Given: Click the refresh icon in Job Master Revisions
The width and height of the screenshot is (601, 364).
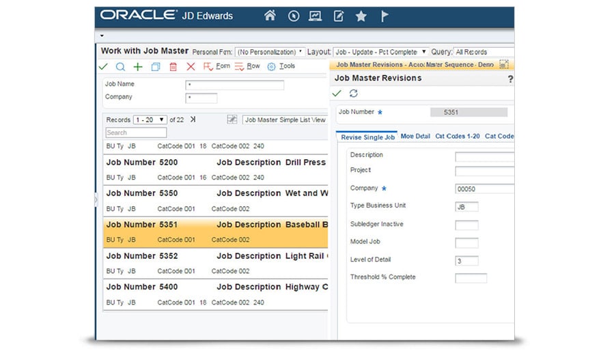Looking at the screenshot, I should click(x=353, y=94).
